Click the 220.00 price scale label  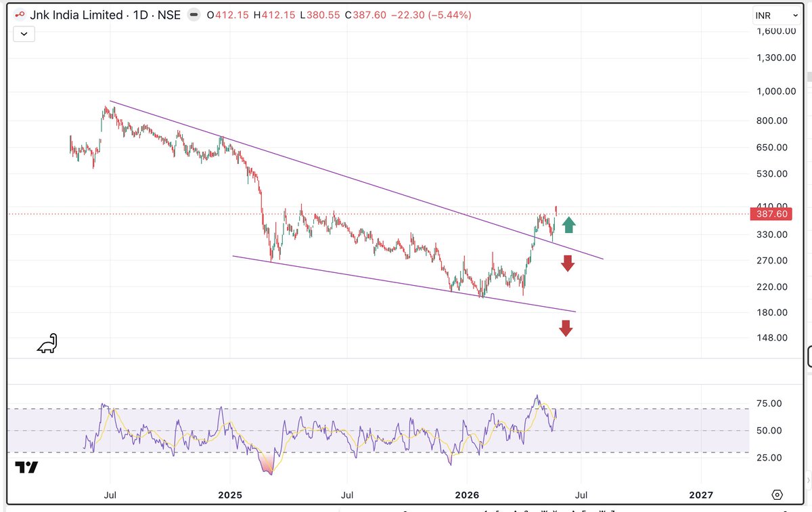click(x=772, y=287)
